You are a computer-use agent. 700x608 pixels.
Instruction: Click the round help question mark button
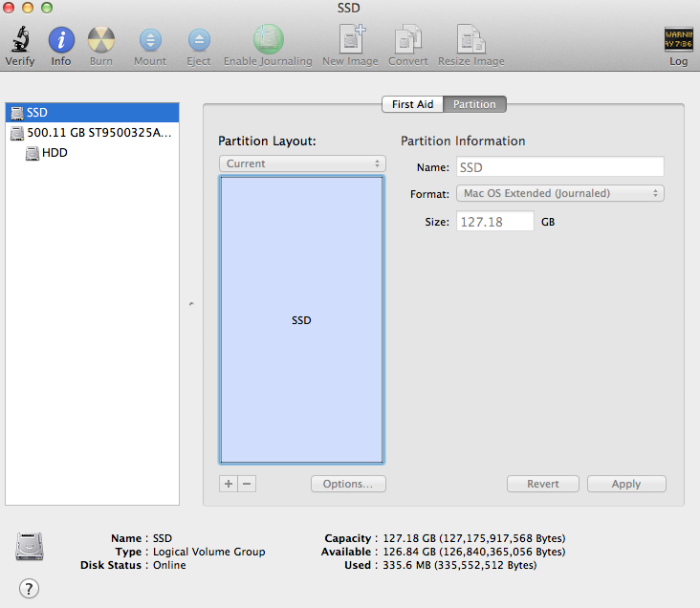29,588
